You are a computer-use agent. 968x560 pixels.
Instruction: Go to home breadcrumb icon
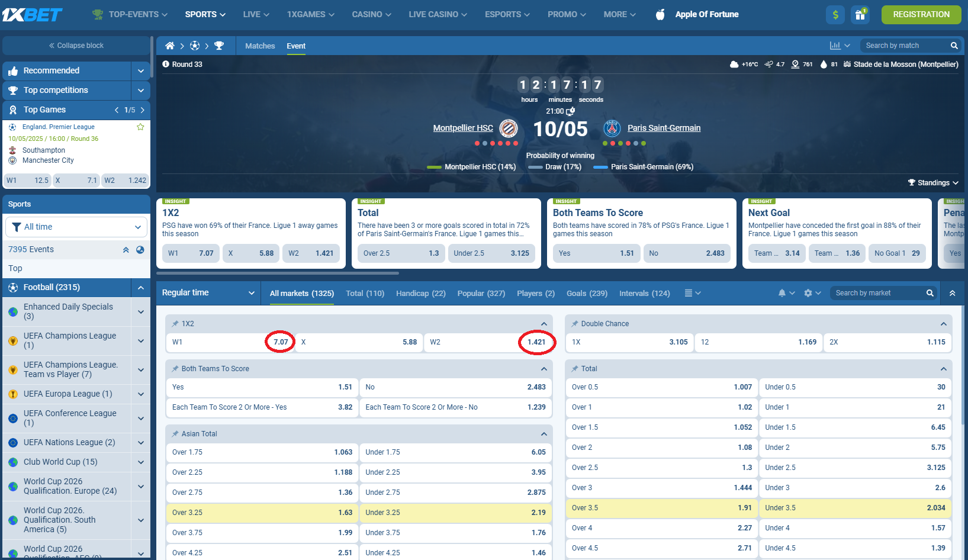[x=170, y=46]
